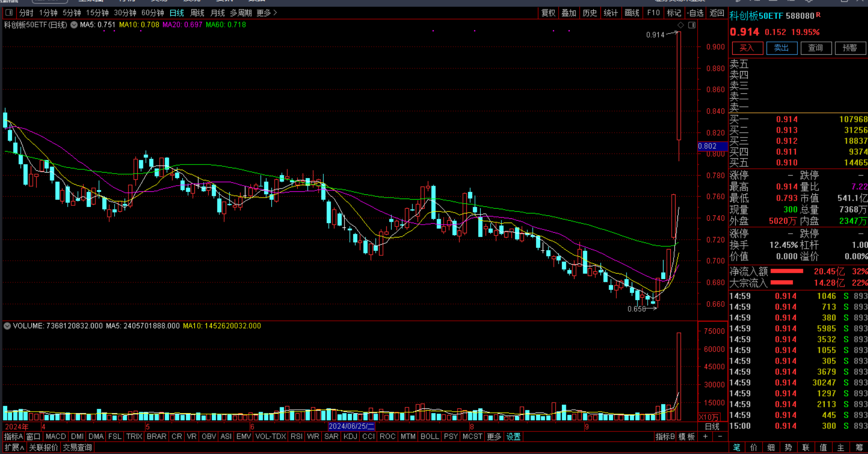This screenshot has width=868, height=454.
Task: Click the 2024/06/25 date marker
Action: click(x=351, y=427)
